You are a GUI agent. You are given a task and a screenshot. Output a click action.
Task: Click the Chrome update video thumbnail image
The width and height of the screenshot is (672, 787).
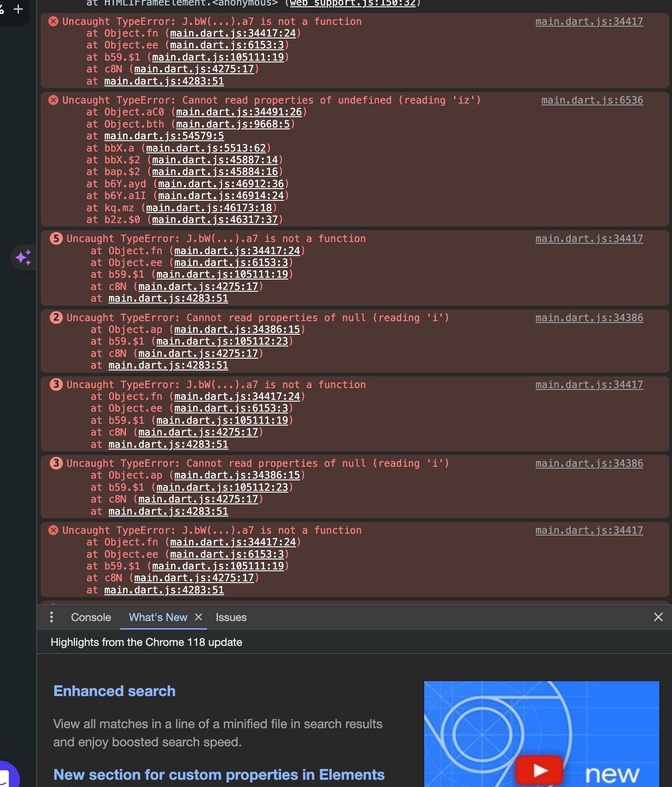[541, 734]
